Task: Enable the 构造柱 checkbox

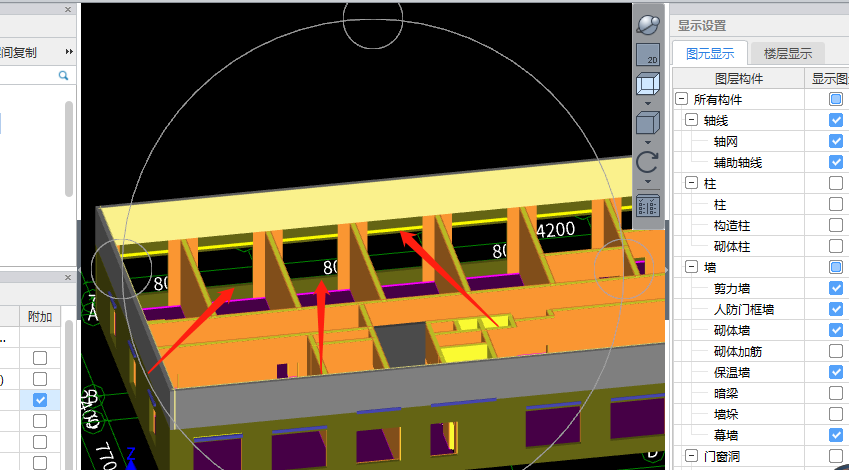Action: coord(836,225)
